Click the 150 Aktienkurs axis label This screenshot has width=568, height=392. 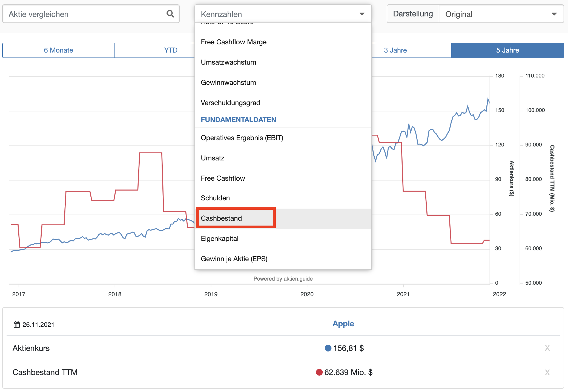click(x=500, y=110)
